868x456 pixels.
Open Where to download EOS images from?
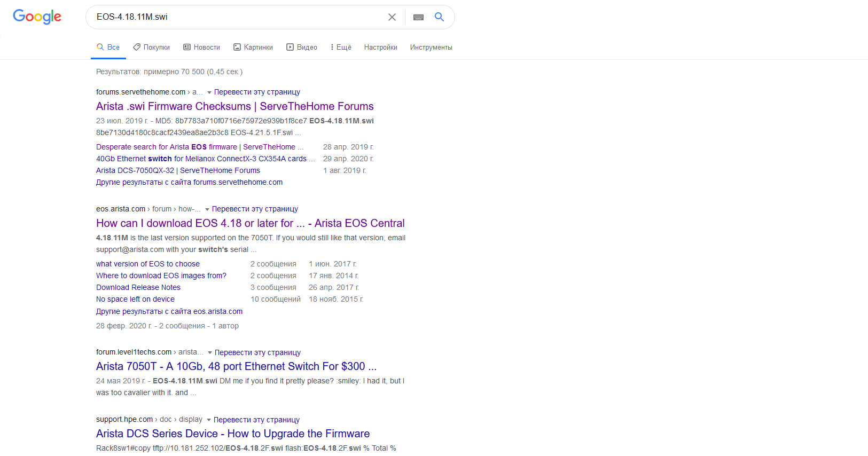tap(161, 276)
